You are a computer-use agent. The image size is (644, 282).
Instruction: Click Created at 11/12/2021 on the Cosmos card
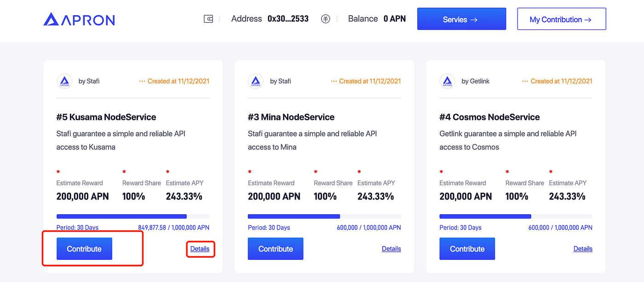click(562, 81)
